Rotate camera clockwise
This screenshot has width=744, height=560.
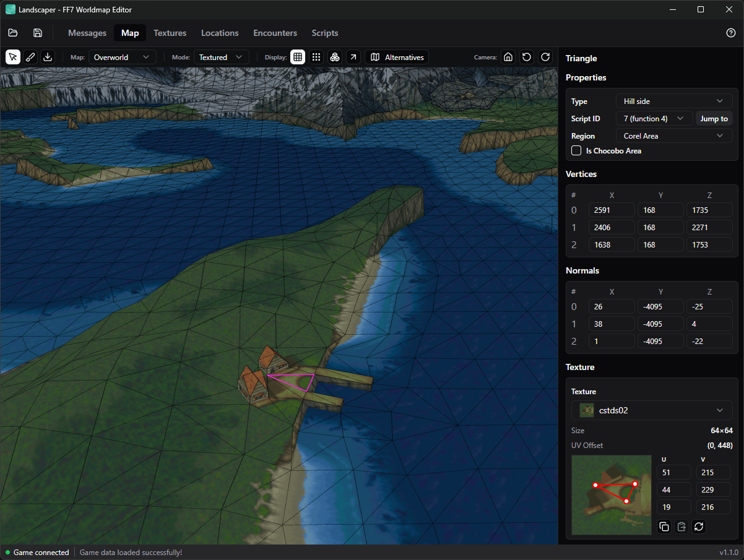pyautogui.click(x=545, y=57)
